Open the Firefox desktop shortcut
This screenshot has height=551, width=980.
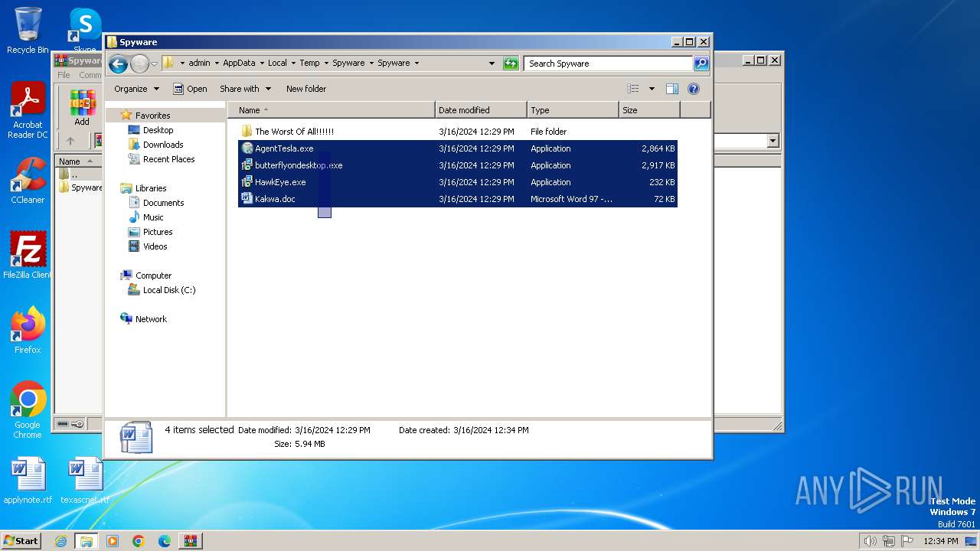click(28, 330)
